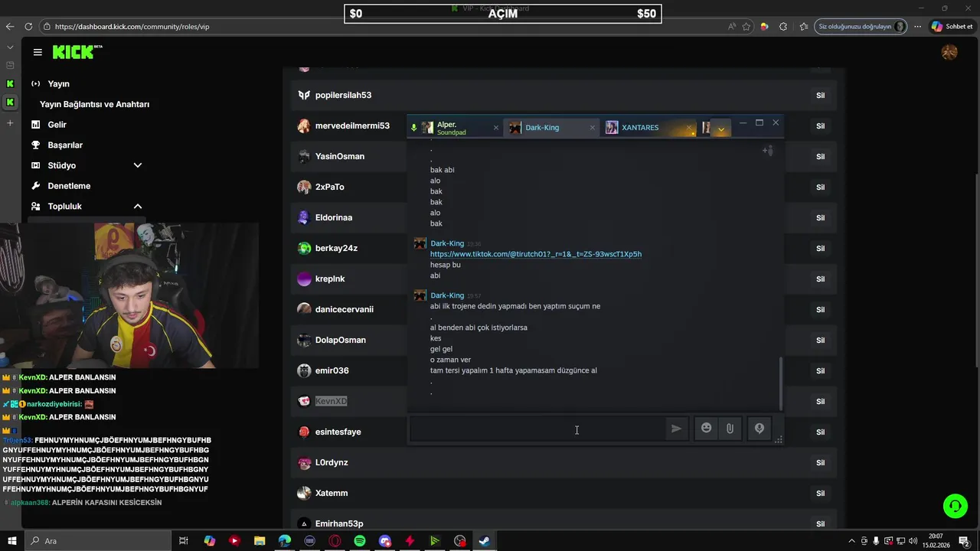Collapse the Topluluk sidebar section
The image size is (980, 551).
[x=138, y=206]
